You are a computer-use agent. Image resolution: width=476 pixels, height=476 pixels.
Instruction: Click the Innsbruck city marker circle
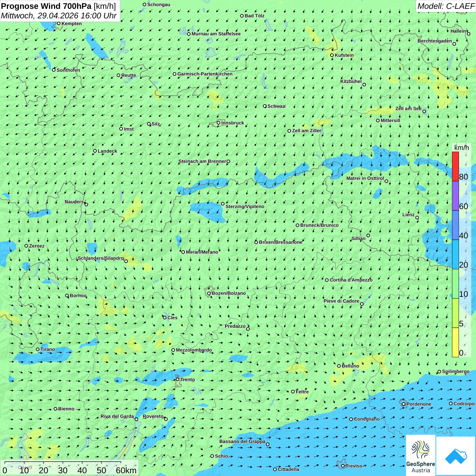point(219,123)
